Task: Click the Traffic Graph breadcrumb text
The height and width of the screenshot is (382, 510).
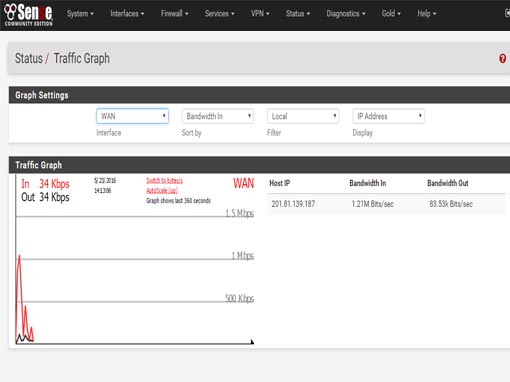Action: point(82,59)
